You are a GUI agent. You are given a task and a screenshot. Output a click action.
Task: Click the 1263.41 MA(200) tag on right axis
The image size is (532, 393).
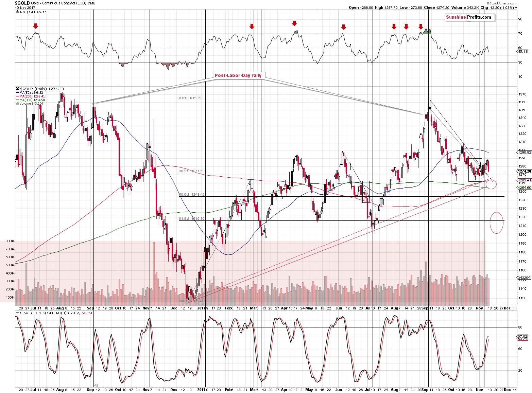pos(525,180)
